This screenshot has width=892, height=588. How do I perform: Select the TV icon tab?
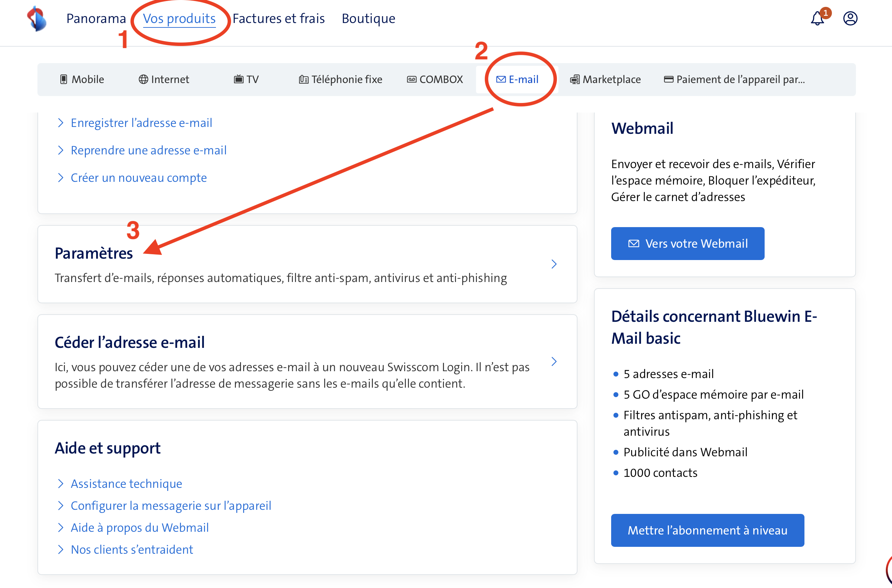click(x=238, y=80)
